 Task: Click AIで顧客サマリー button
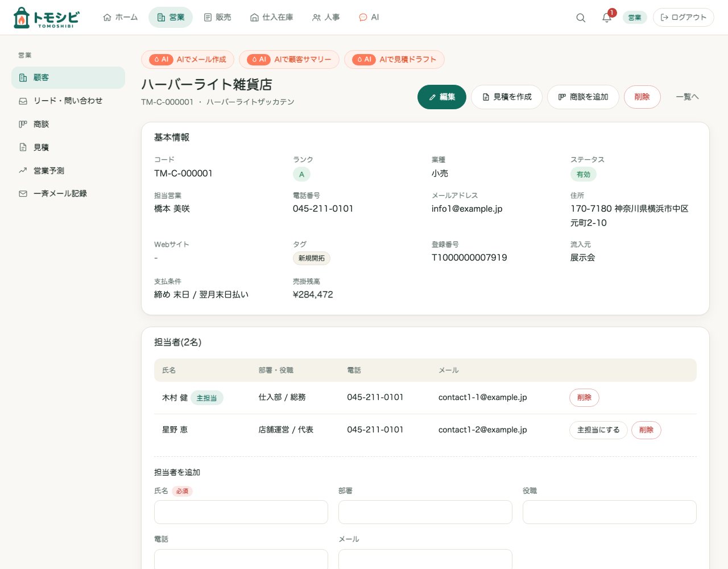[x=289, y=59]
